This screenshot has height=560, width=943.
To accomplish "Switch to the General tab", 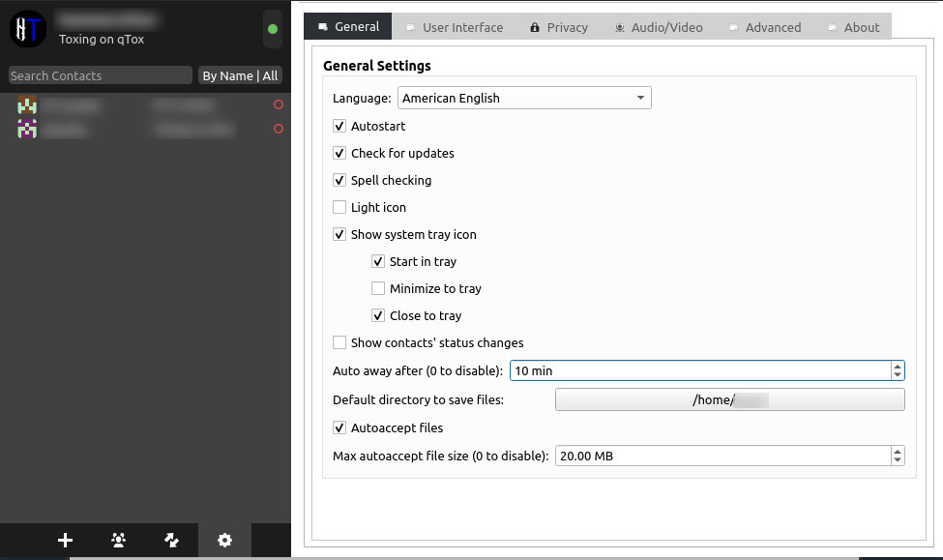I will pos(348,27).
